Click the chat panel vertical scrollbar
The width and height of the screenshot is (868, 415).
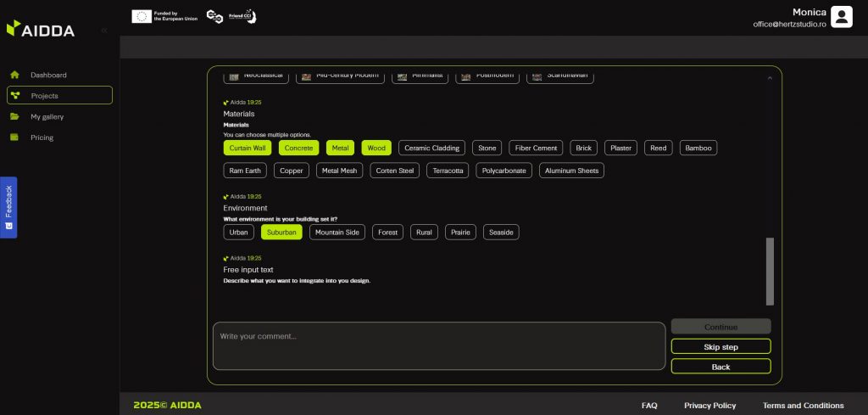[770, 271]
